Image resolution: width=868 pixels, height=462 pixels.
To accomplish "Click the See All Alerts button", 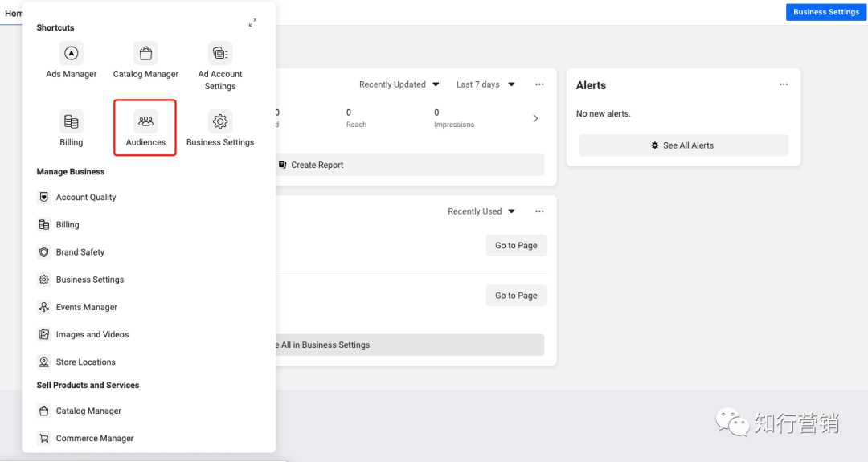I will click(683, 145).
